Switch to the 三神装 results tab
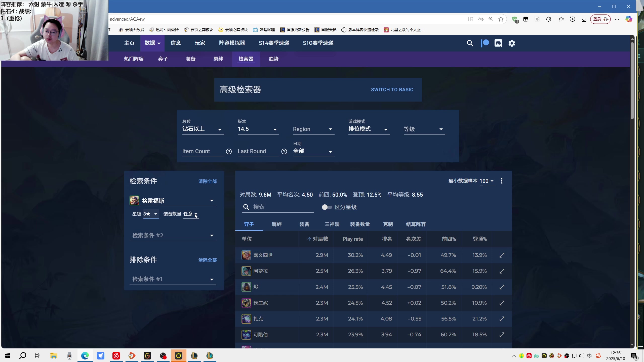 [x=332, y=224]
